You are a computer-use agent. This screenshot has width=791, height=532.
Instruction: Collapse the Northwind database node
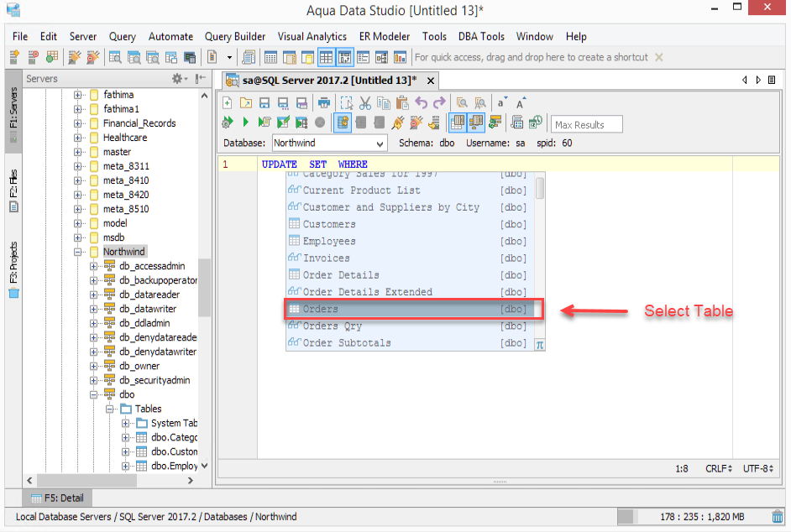click(x=77, y=251)
